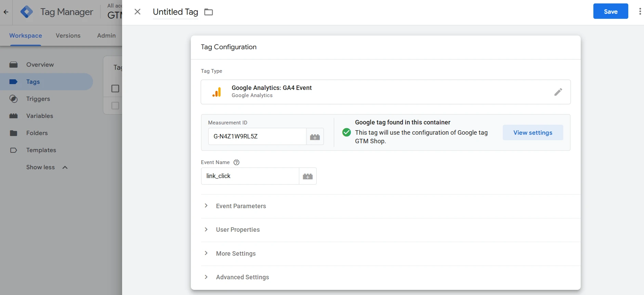This screenshot has width=644, height=295.
Task: Save the tag
Action: pyautogui.click(x=610, y=11)
